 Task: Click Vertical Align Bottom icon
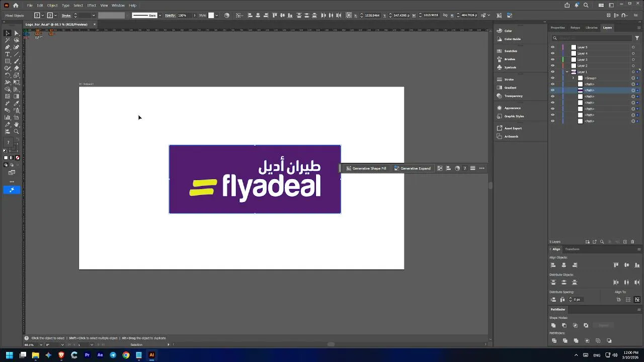click(x=637, y=265)
